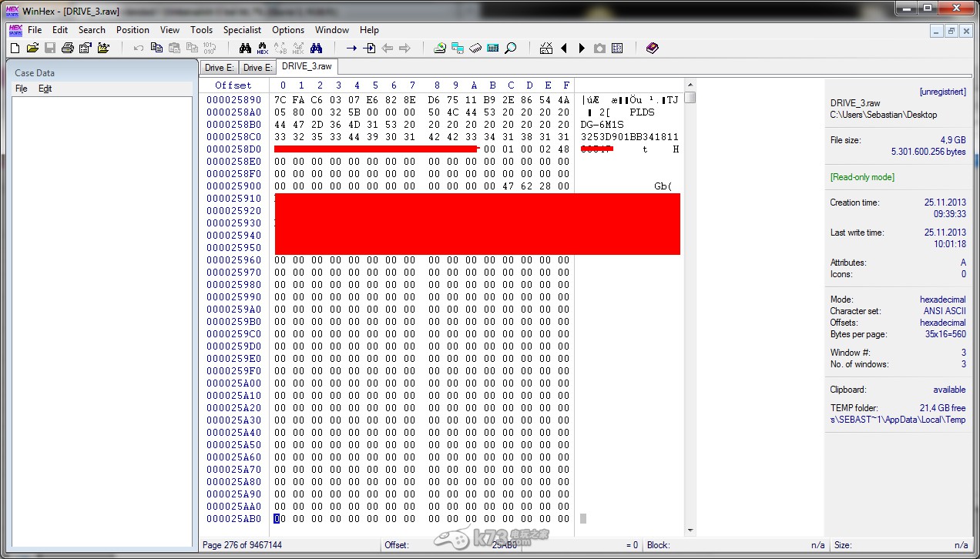Open the Specialist menu
The width and height of the screenshot is (980, 559).
coord(242,30)
